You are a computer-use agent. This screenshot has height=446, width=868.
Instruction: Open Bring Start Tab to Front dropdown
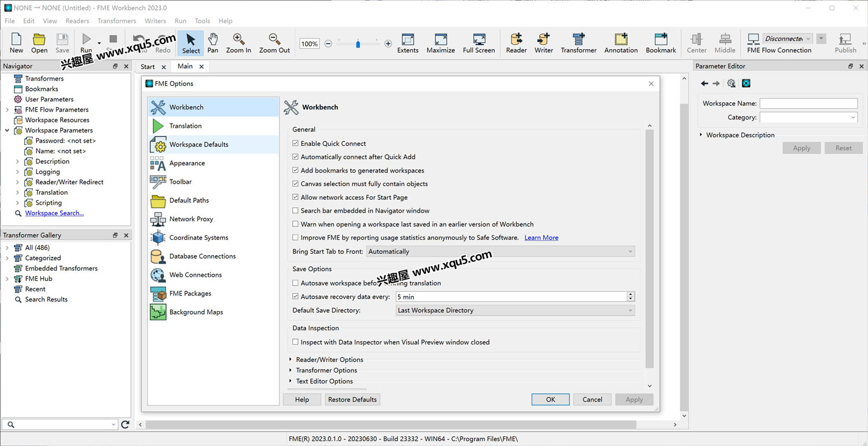pyautogui.click(x=501, y=251)
